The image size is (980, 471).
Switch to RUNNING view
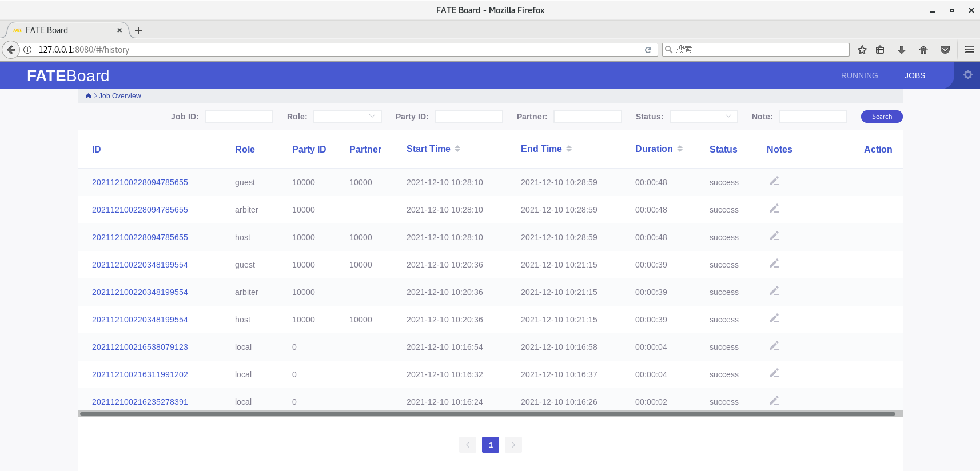click(x=859, y=75)
